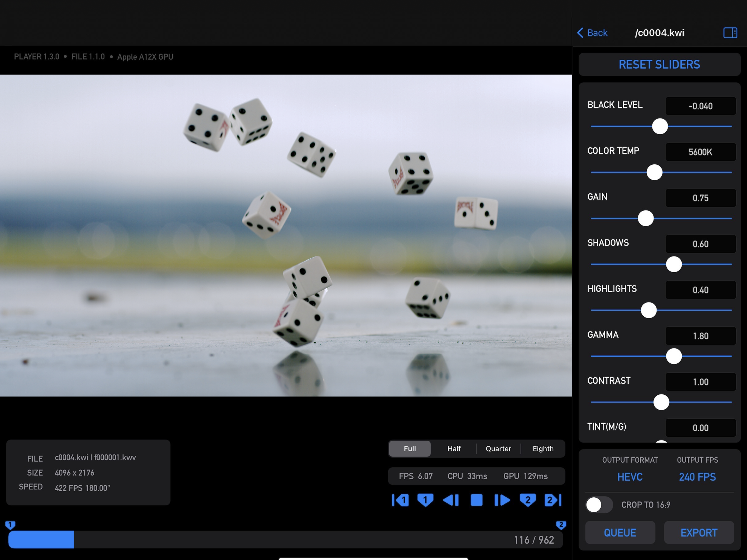This screenshot has width=747, height=560.
Task: Step forward one frame
Action: click(502, 500)
